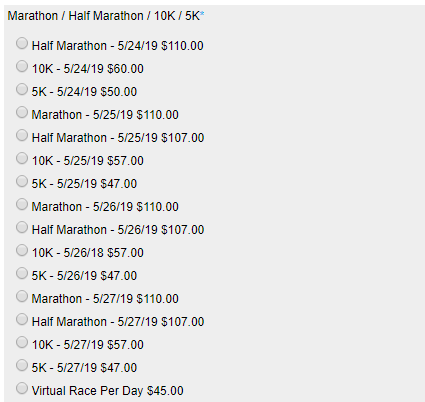Select Half Marathon 5/24/19 $110.00 option
Screen dimensions: 425x402
pos(22,43)
